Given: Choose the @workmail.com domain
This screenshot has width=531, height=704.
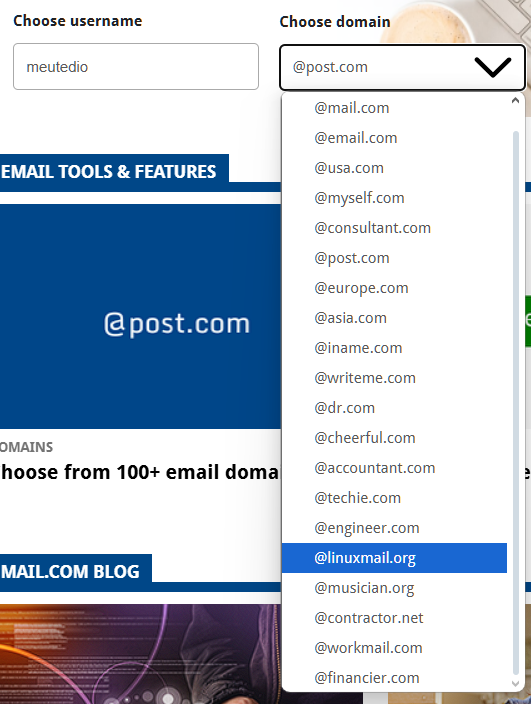Looking at the screenshot, I should (394, 648).
